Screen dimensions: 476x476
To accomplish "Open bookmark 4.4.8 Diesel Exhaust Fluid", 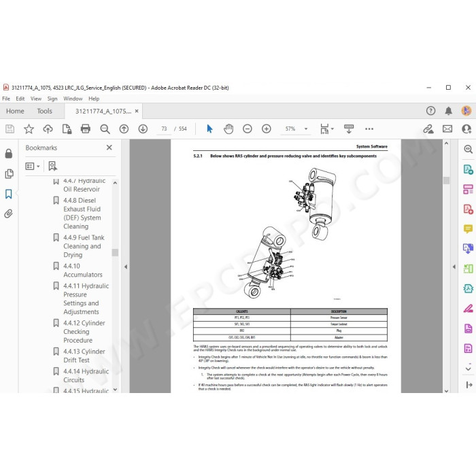I will 82,214.
